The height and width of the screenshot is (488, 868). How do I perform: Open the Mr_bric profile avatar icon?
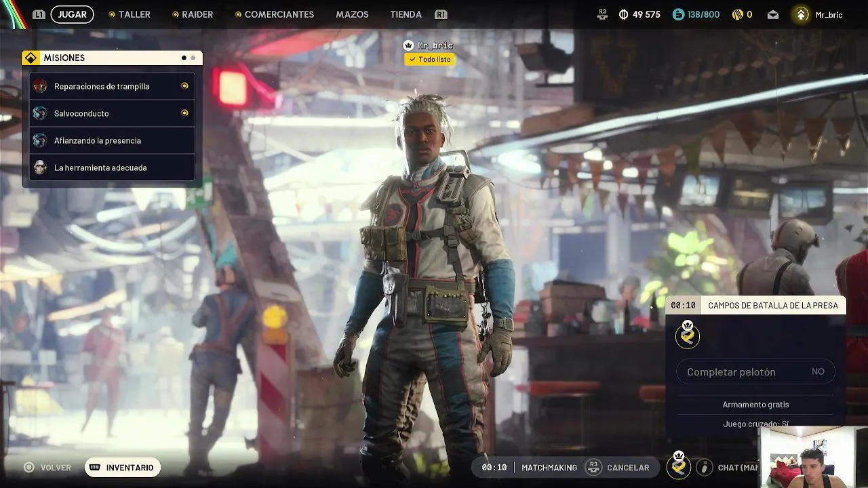(802, 14)
